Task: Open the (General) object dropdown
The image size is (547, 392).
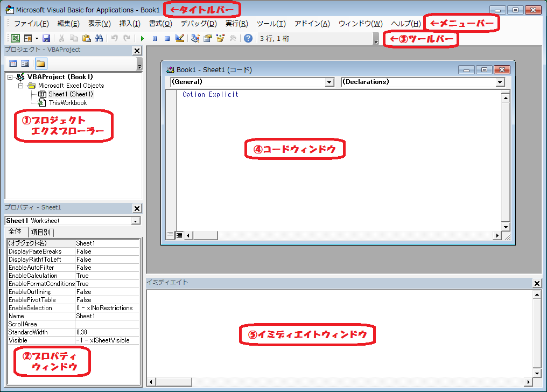Action: pyautogui.click(x=329, y=82)
